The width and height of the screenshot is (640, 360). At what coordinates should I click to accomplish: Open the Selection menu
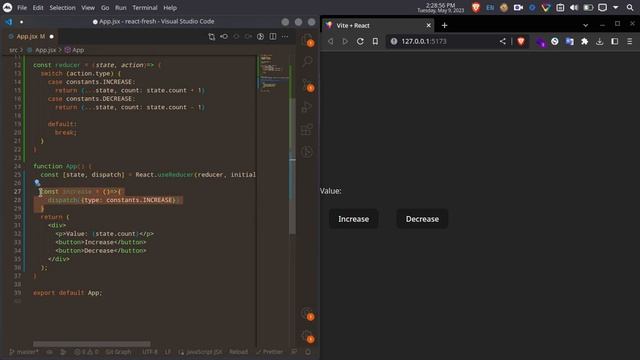(x=62, y=8)
